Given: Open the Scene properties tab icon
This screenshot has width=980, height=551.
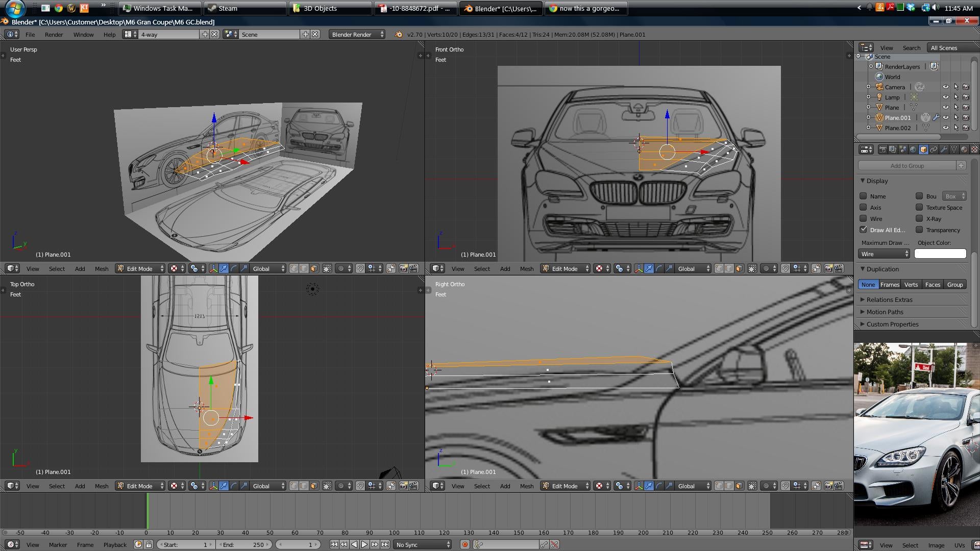Looking at the screenshot, I should 903,149.
